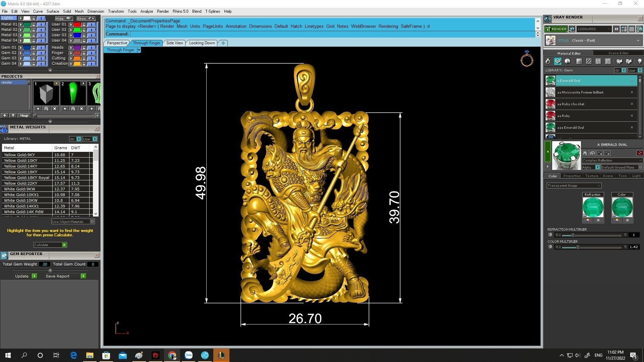Toggle the Alpha switch in material editor
This screenshot has width=644, height=362.
[x=597, y=167]
